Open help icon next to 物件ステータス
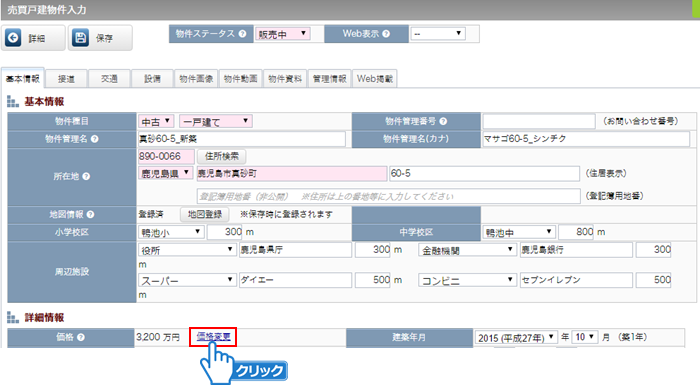This screenshot has height=385, width=700. tap(242, 34)
